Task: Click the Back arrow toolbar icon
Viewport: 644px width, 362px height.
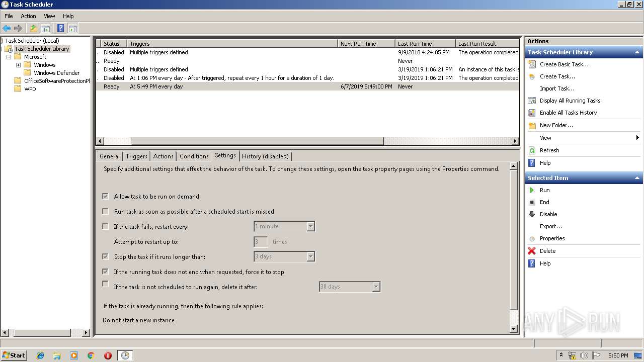Action: click(7, 28)
